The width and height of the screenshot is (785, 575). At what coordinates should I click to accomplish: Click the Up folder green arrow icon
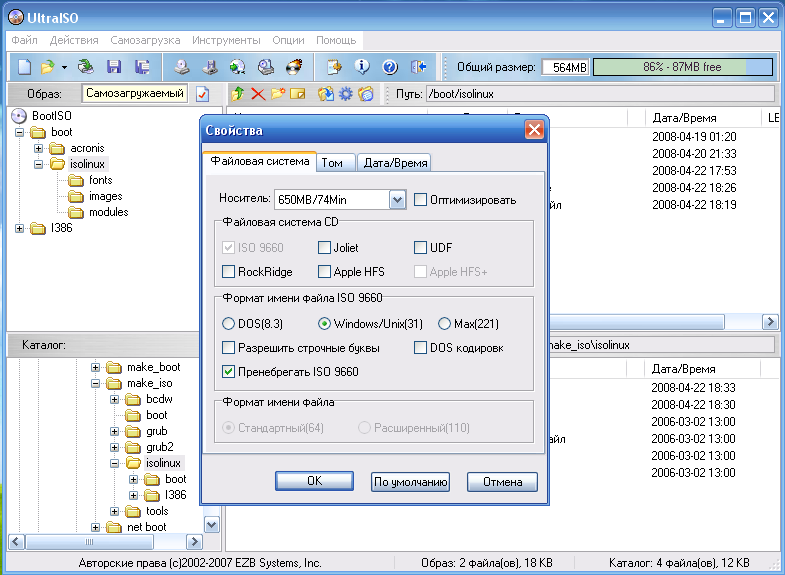tap(238, 94)
